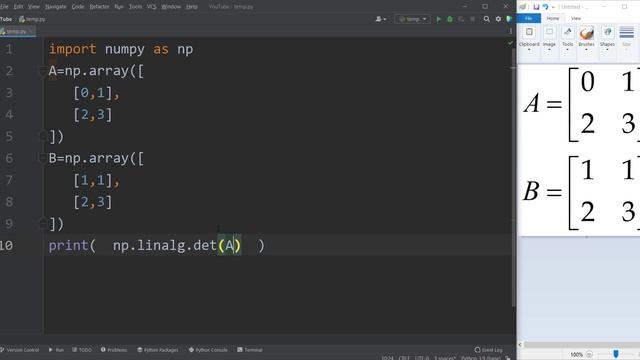Expand the Paint Image group
This screenshot has width=640, height=360.
coord(549,39)
